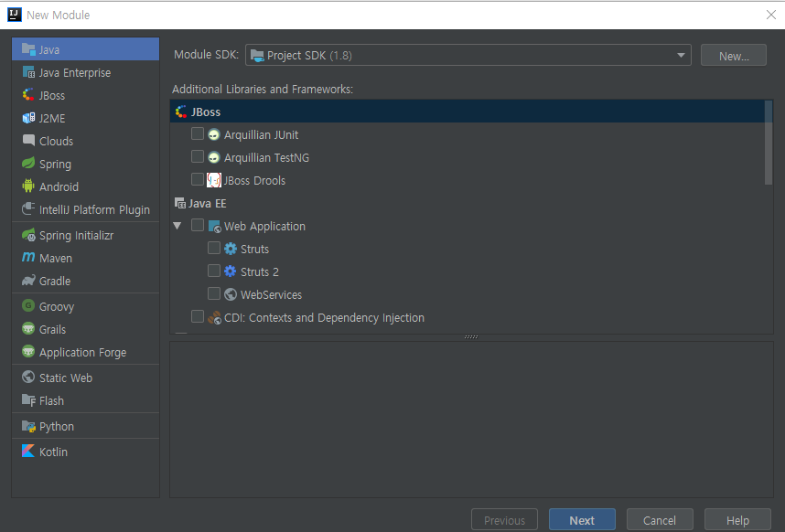Choose Gradle module type label

55,281
